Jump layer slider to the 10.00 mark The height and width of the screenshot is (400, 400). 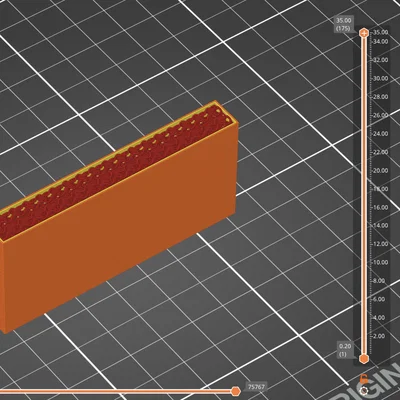click(x=381, y=262)
